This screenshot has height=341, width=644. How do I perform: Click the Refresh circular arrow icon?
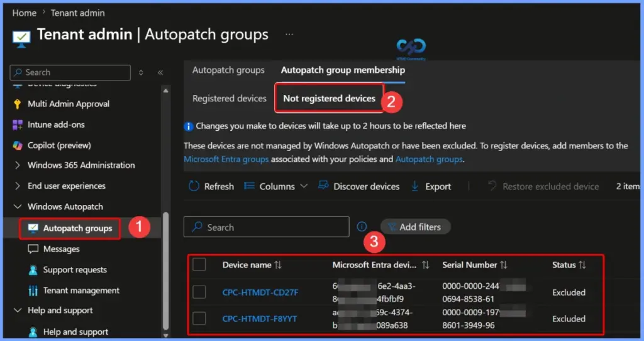[x=194, y=186]
